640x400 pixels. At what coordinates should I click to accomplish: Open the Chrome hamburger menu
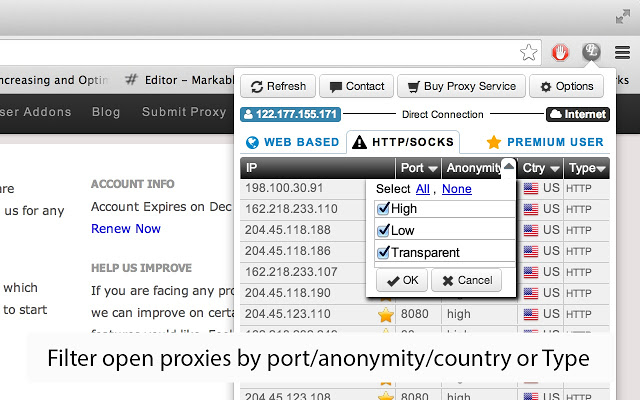(622, 53)
